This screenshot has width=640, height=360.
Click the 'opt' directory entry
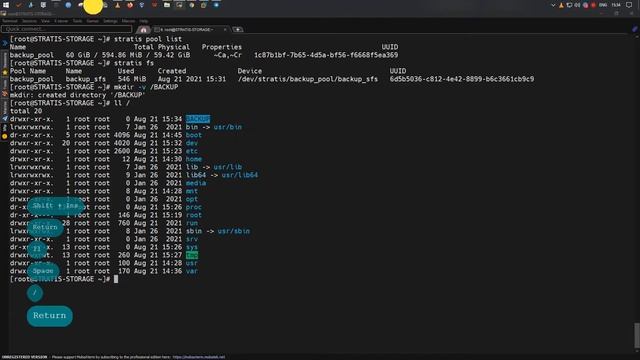pos(191,199)
